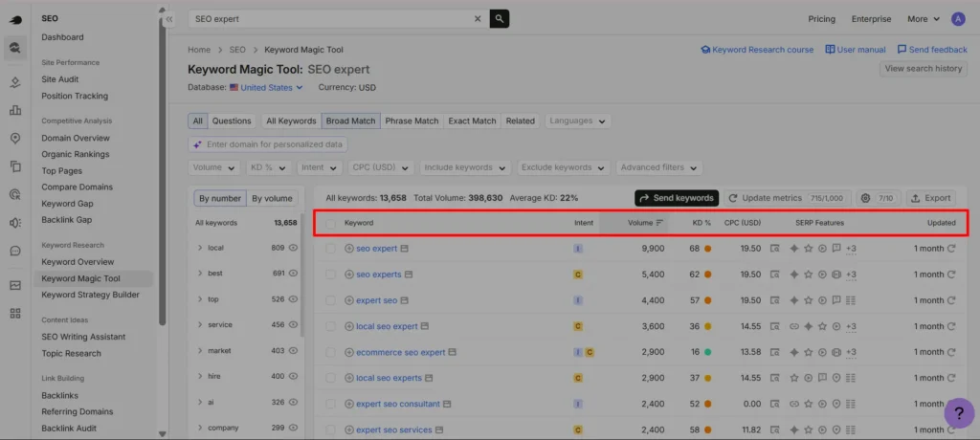The image size is (980, 440).
Task: Open the Include keywords dropdown
Action: pos(466,167)
